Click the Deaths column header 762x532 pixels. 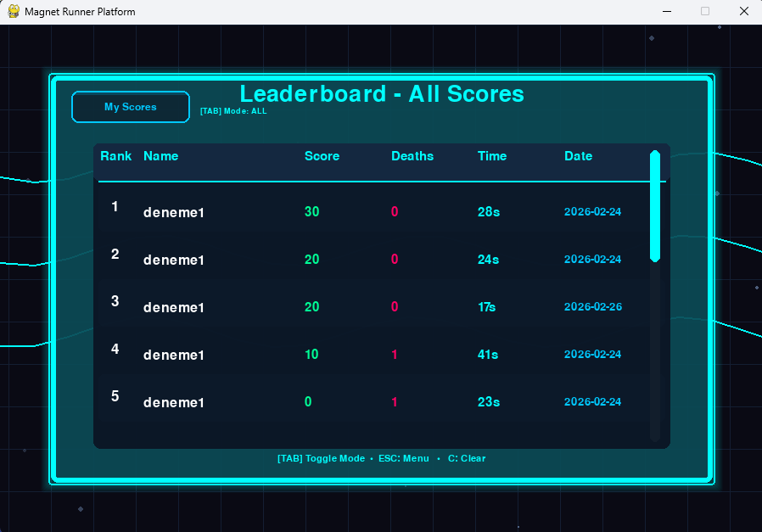[412, 156]
